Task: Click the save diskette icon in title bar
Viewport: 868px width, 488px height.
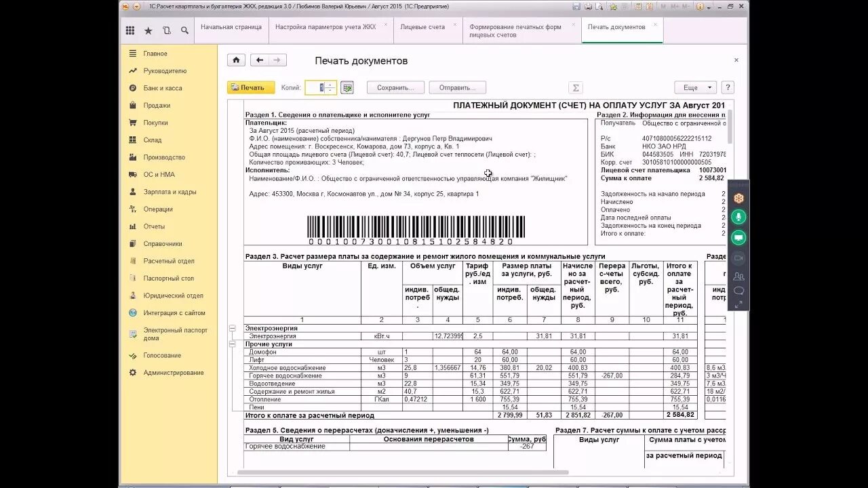Action: (x=576, y=6)
